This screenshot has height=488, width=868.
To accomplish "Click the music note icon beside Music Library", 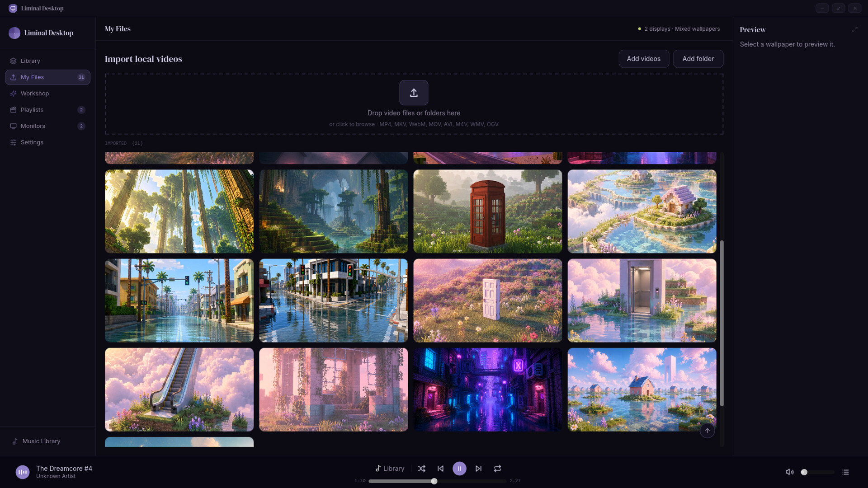I will pyautogui.click(x=15, y=441).
